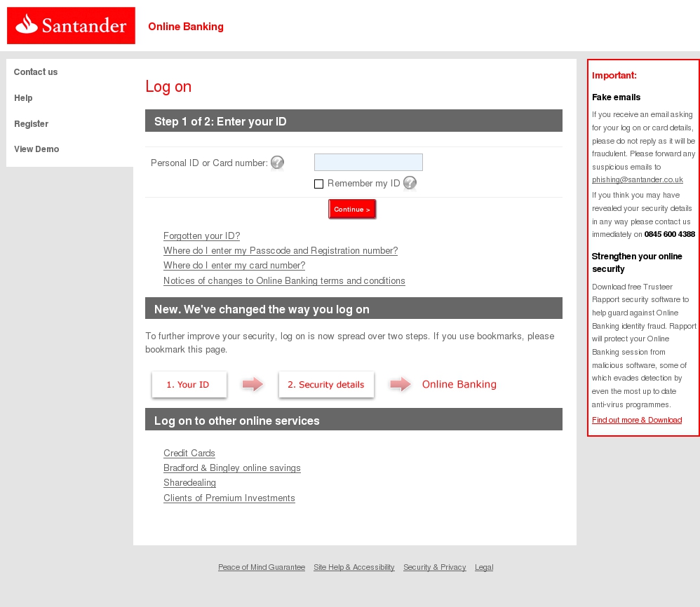Focus the Personal ID or Card number field
Viewport: 700px width, 607px height.
tap(368, 163)
